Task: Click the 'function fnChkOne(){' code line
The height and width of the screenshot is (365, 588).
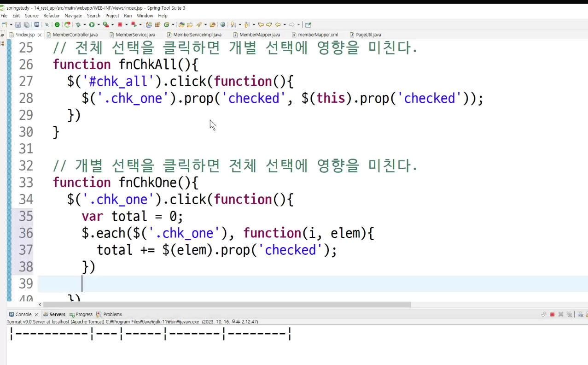Action: pyautogui.click(x=125, y=182)
